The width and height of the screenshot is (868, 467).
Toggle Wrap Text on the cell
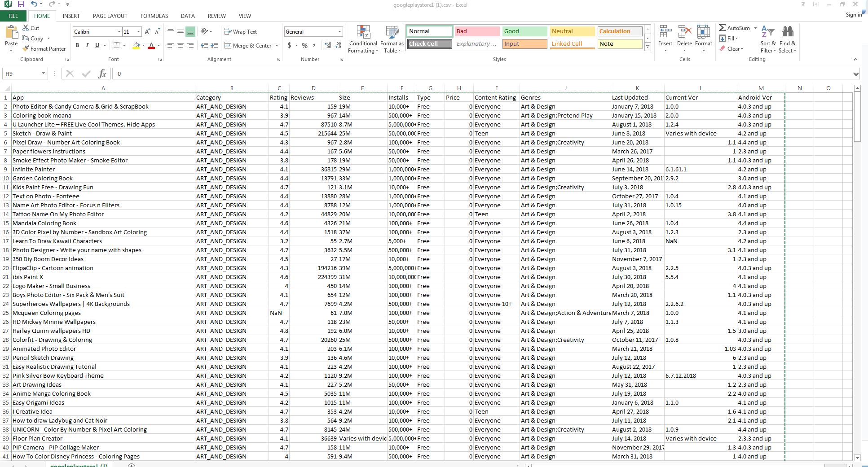pyautogui.click(x=241, y=32)
